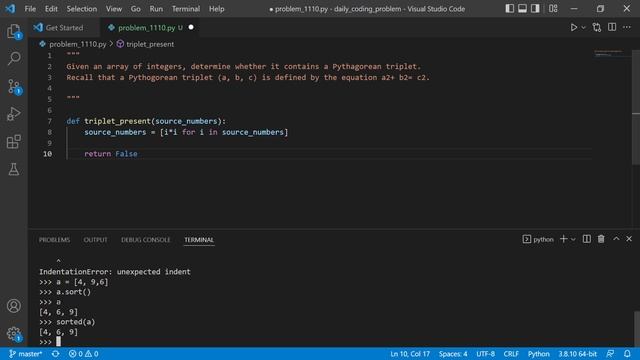Viewport: 640px width, 360px height.
Task: Switch to the OUTPUT panel tab
Action: pos(96,240)
